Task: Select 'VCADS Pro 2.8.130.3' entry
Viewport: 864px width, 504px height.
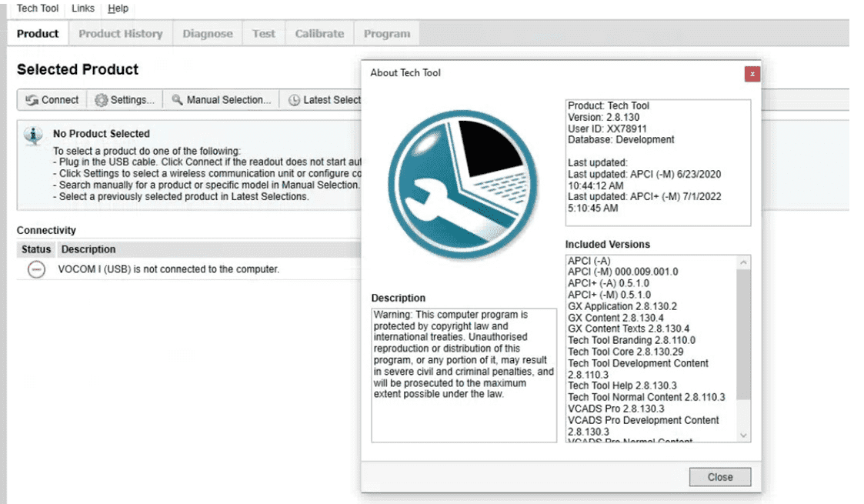Action: pyautogui.click(x=616, y=409)
